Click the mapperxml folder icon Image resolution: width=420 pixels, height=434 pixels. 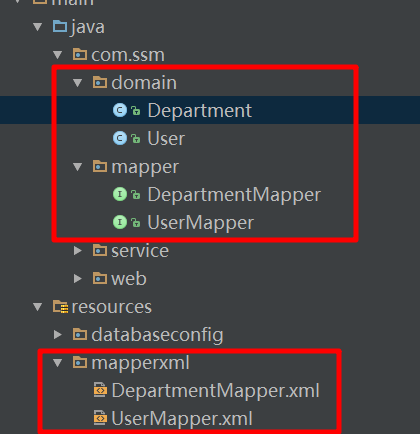point(80,362)
